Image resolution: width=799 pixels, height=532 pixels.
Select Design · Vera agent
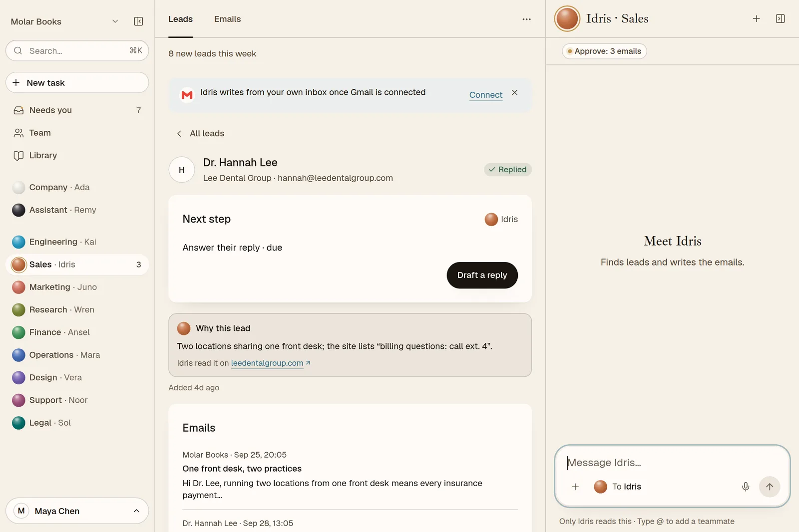pyautogui.click(x=77, y=378)
